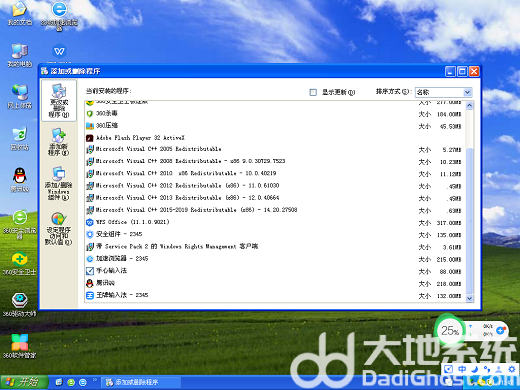The width and height of the screenshot is (520, 390).
Task: Expand the Sort by dropdown
Action: point(467,92)
